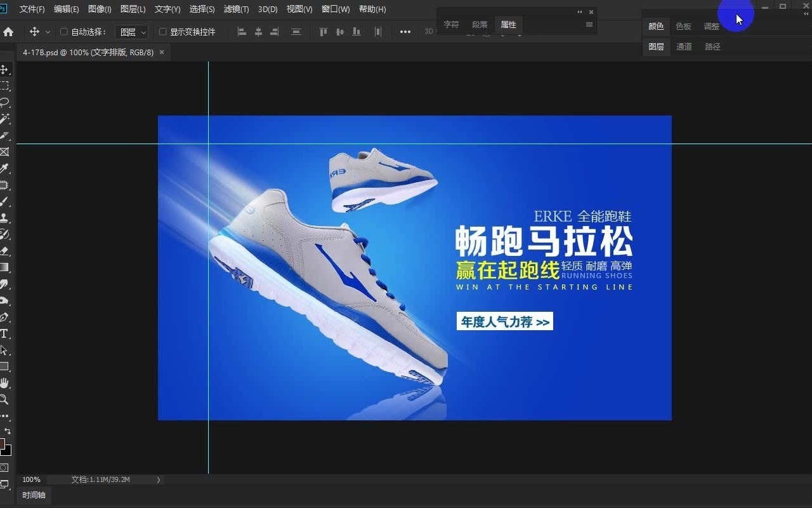Open more align options ellipsis
Image resolution: width=812 pixels, height=508 pixels.
405,32
